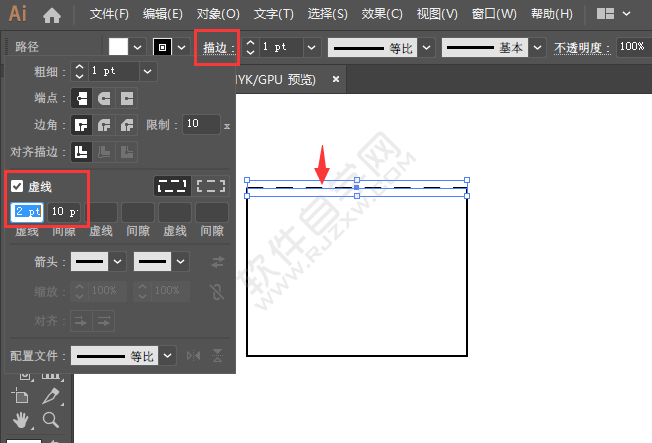Open the stroke color dropdown arrow
Screen dimensions: 652x443
181,47
